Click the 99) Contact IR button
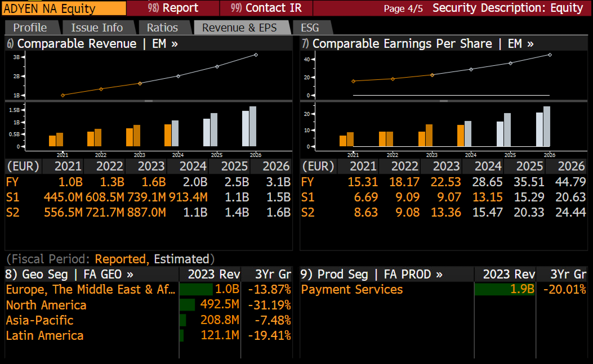 pos(266,8)
